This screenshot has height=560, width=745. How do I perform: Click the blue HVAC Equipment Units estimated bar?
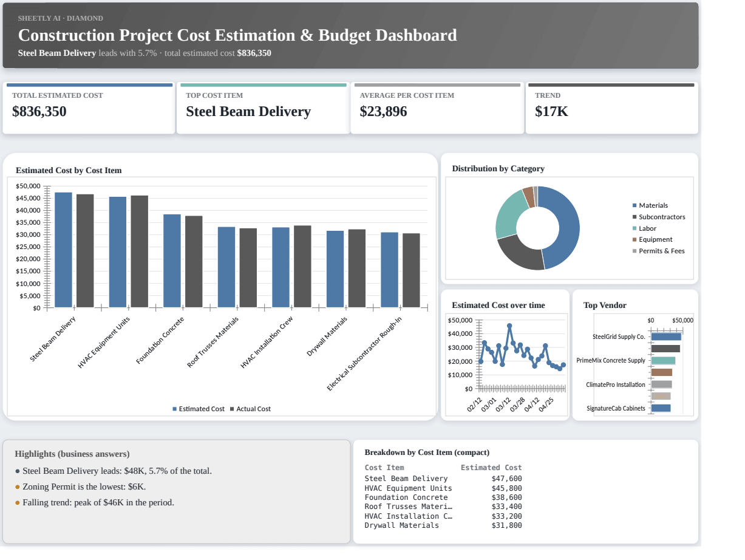click(x=118, y=252)
